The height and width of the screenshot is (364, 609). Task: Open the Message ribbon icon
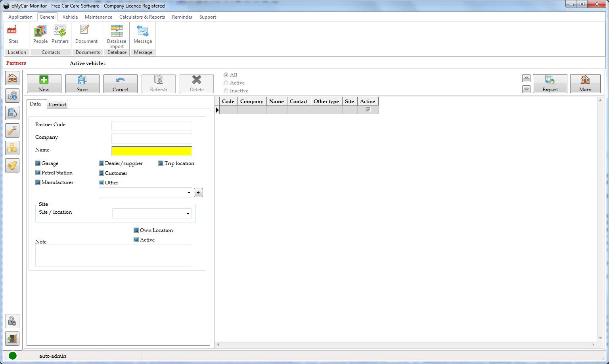pos(143,34)
